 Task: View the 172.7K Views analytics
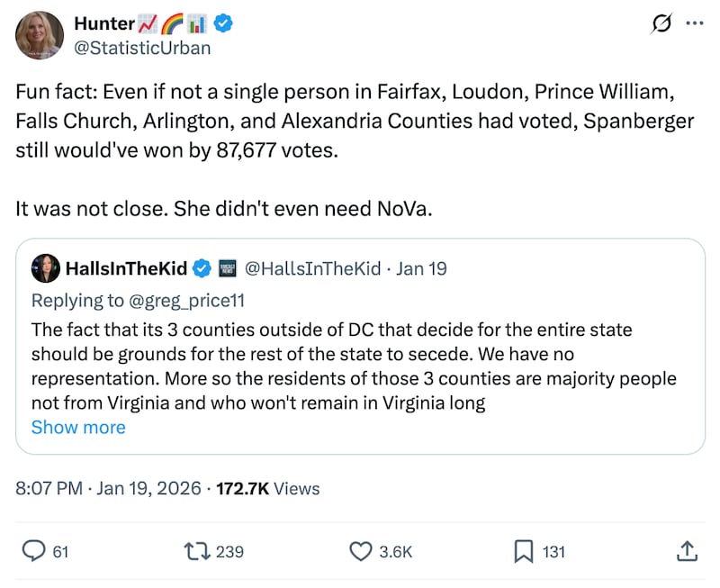pos(269,488)
